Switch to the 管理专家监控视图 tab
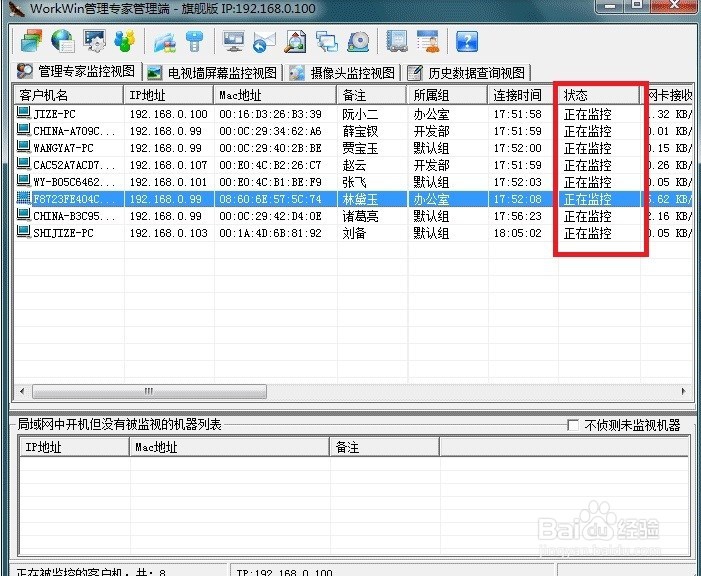Image resolution: width=701 pixels, height=576 pixels. [76, 71]
